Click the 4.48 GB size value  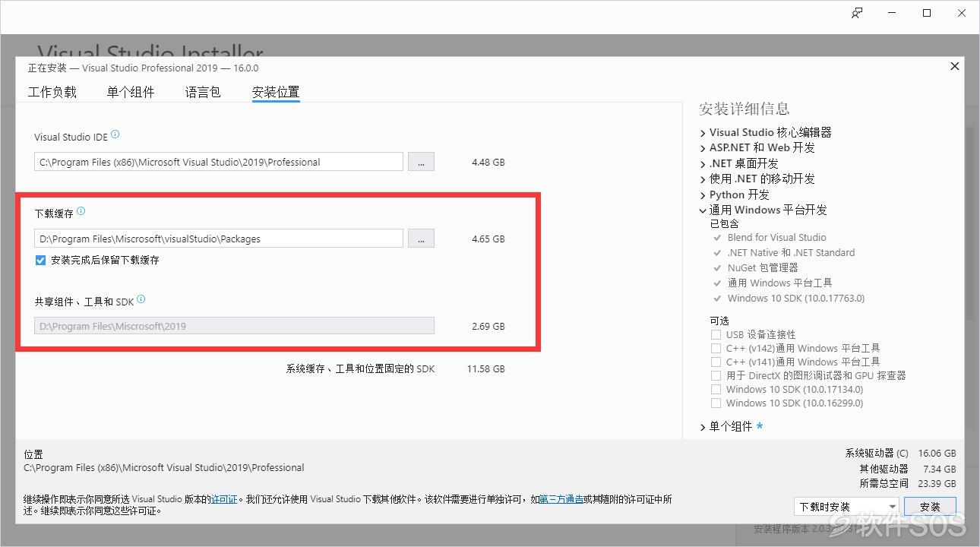pos(488,163)
